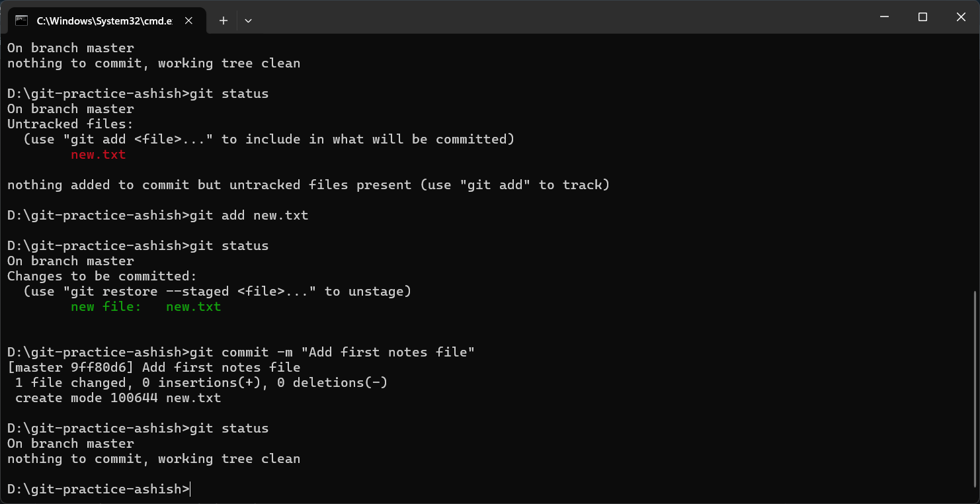Click the cmd icon on the terminal tab
The height and width of the screenshot is (504, 980).
[x=21, y=21]
